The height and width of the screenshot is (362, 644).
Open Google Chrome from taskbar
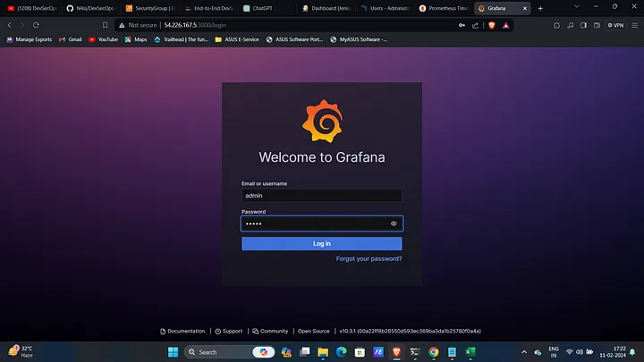(x=433, y=352)
